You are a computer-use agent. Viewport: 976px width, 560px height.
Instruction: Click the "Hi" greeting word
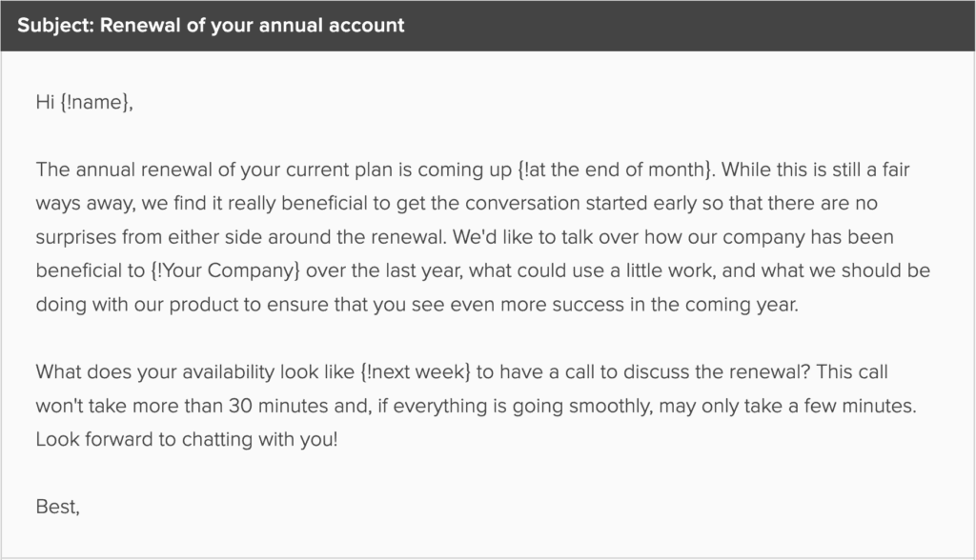click(45, 104)
